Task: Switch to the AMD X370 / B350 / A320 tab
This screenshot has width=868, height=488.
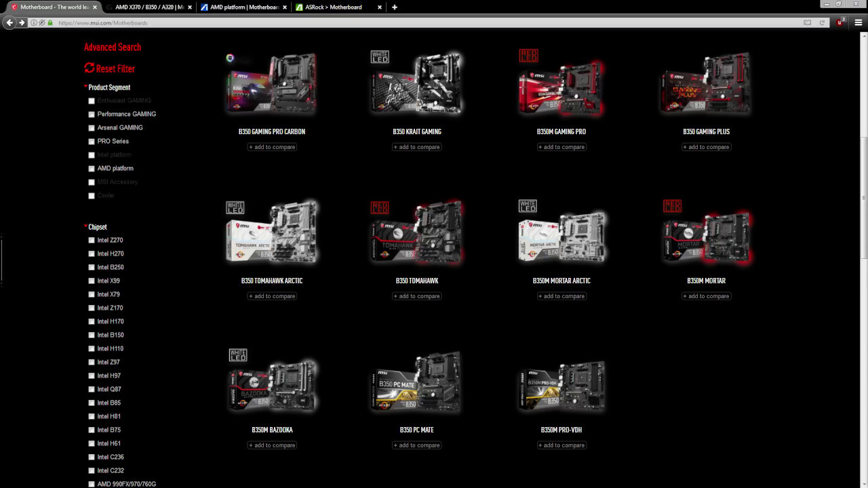Action: click(149, 7)
